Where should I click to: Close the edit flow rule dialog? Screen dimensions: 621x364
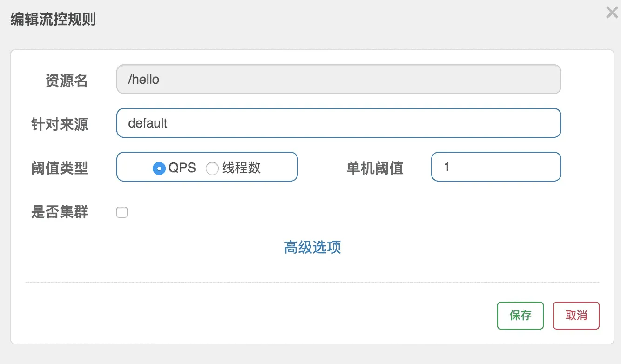(612, 13)
